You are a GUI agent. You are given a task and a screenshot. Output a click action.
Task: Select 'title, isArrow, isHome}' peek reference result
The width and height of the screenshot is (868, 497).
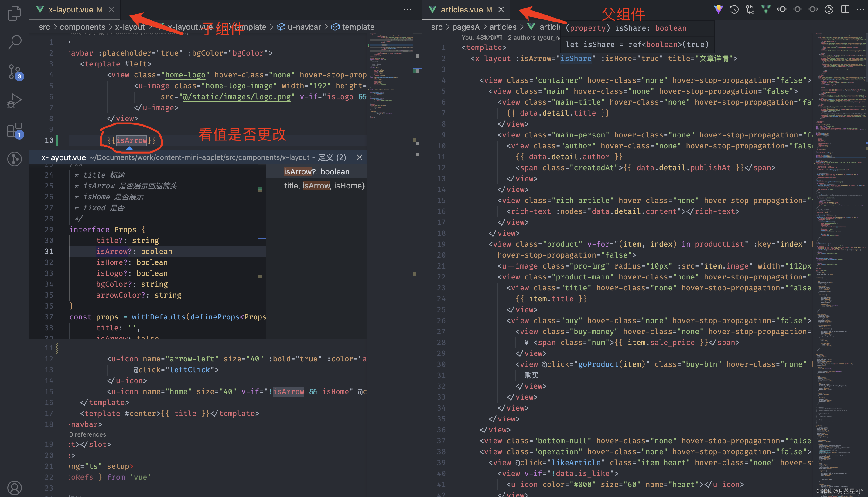point(325,186)
